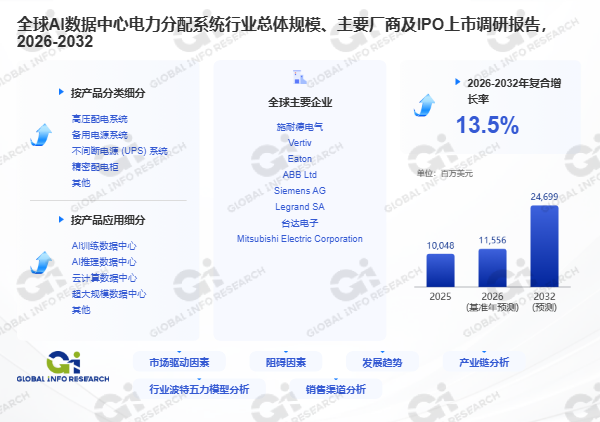Click the 2026 (基准年预测) axis label
The image size is (600, 422).
(492, 302)
